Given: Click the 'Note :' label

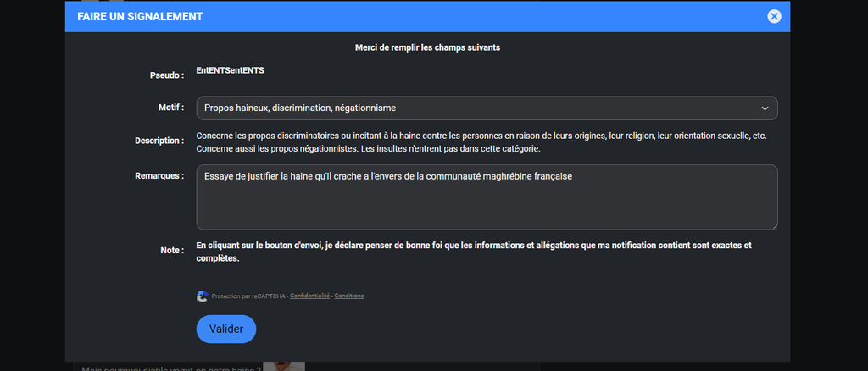Looking at the screenshot, I should pyautogui.click(x=172, y=251).
